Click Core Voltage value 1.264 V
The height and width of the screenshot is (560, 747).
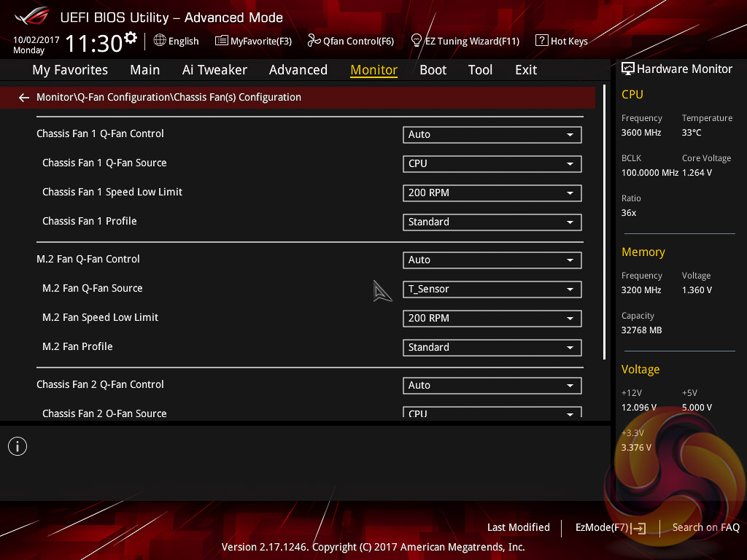pos(697,173)
